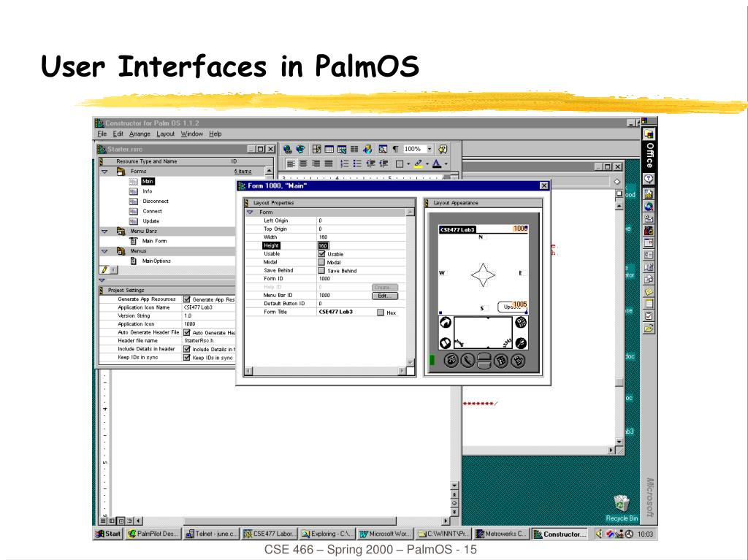748x560 pixels.
Task: Toggle the Show/Hide paragraph marks icon
Action: coord(395,149)
